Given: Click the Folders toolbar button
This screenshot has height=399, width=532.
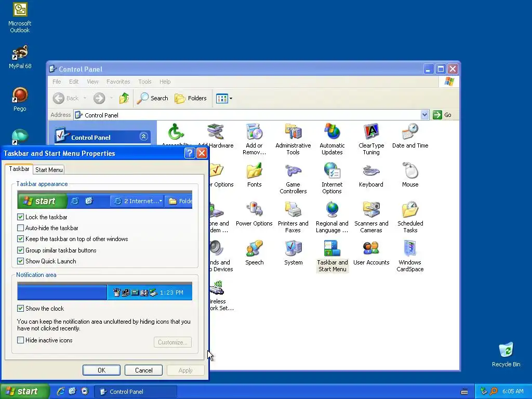Looking at the screenshot, I should (191, 98).
